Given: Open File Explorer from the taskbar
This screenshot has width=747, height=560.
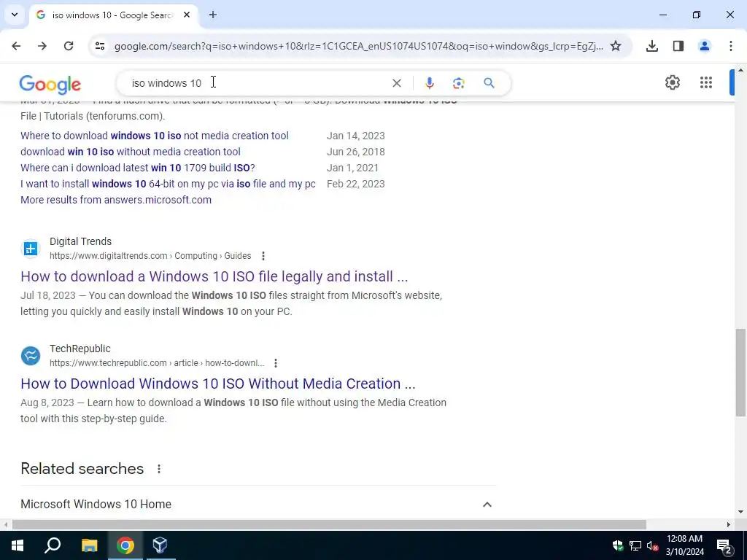Looking at the screenshot, I should point(89,545).
